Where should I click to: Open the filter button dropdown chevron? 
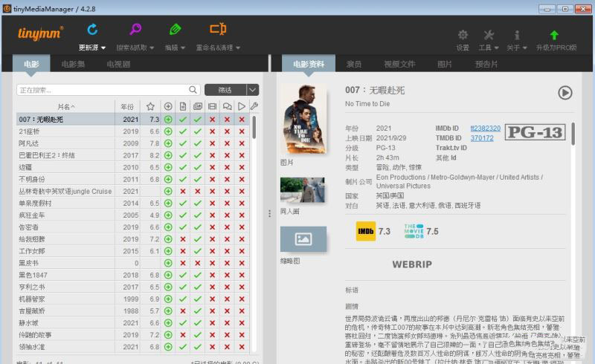coord(253,90)
